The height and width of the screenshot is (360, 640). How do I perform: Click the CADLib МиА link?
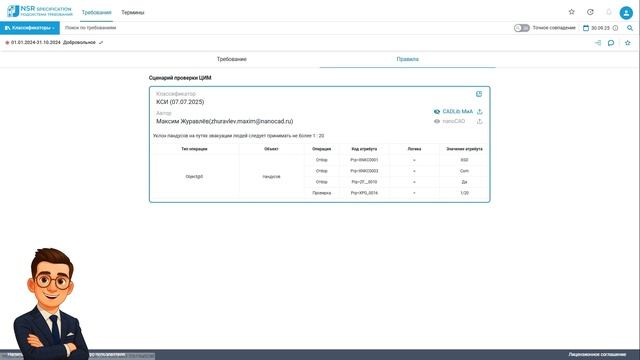(458, 111)
